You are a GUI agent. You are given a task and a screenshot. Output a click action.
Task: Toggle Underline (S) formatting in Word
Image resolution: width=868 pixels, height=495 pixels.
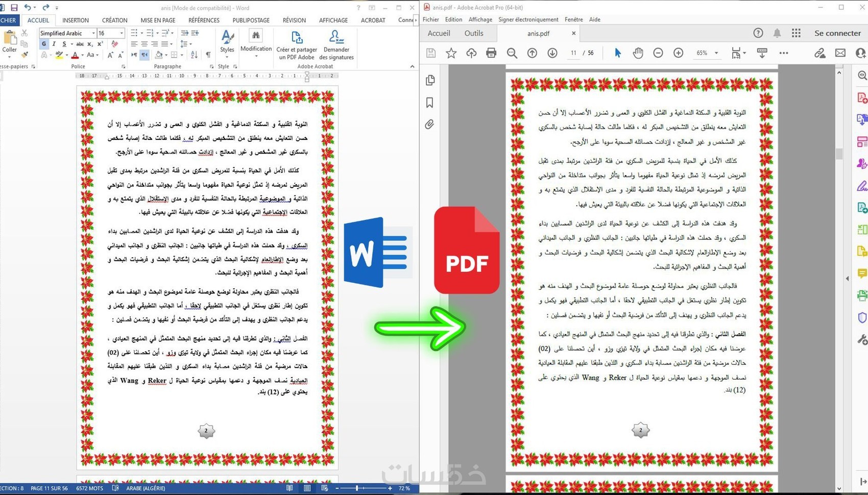(x=64, y=44)
